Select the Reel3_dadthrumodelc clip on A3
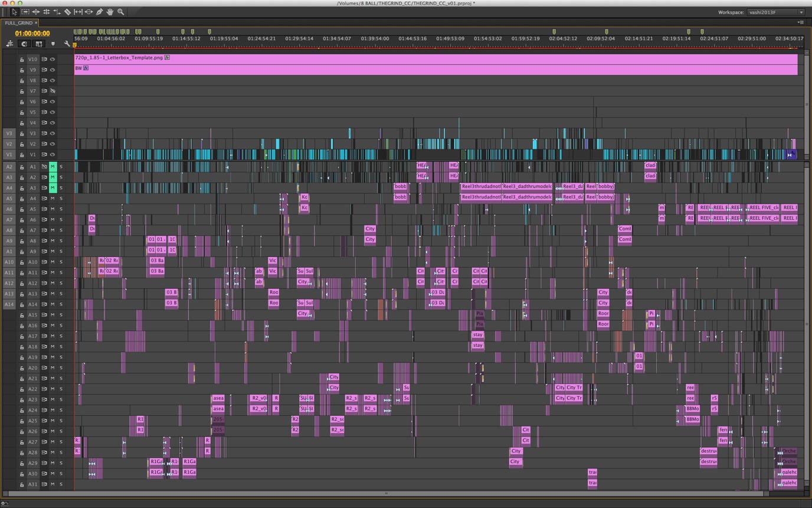The width and height of the screenshot is (812, 508). point(528,187)
